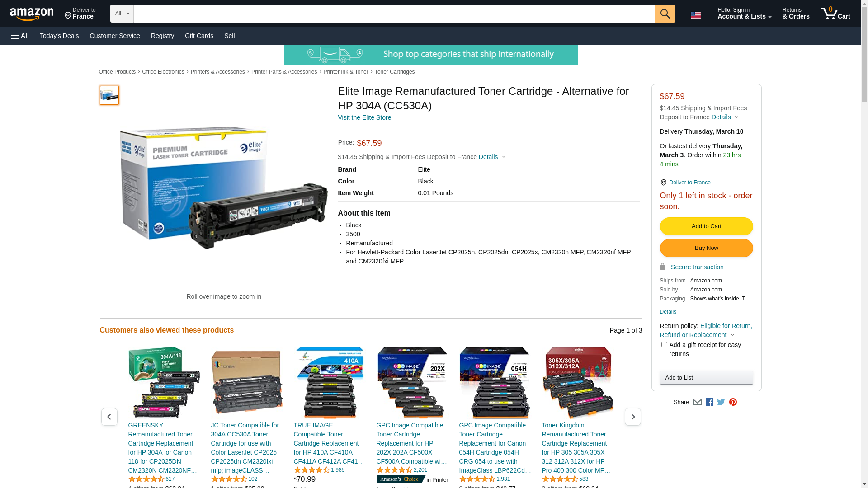Click the search magnifier button
Screen dimensions: 868x488
[x=665, y=14]
